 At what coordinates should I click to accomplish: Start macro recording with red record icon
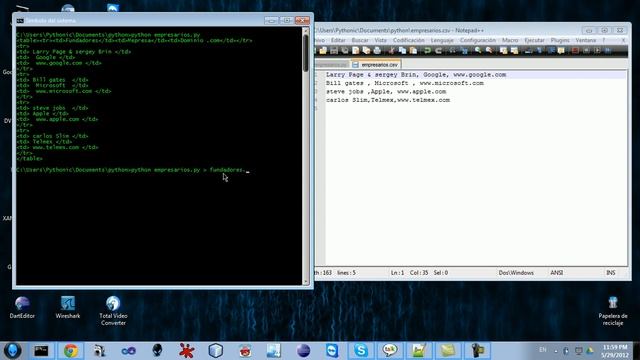pos(575,51)
